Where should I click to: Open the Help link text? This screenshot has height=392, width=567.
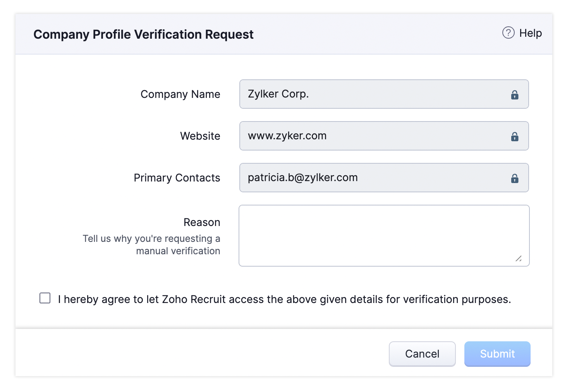(530, 33)
